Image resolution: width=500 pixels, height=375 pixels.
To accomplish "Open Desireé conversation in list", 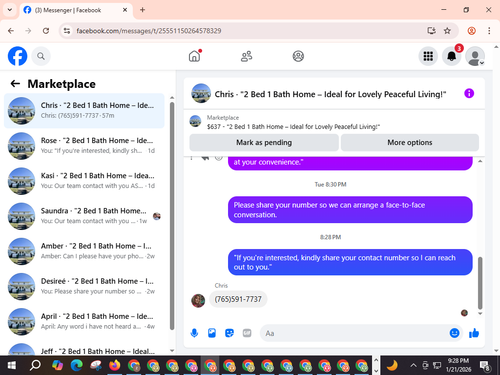I will click(84, 286).
